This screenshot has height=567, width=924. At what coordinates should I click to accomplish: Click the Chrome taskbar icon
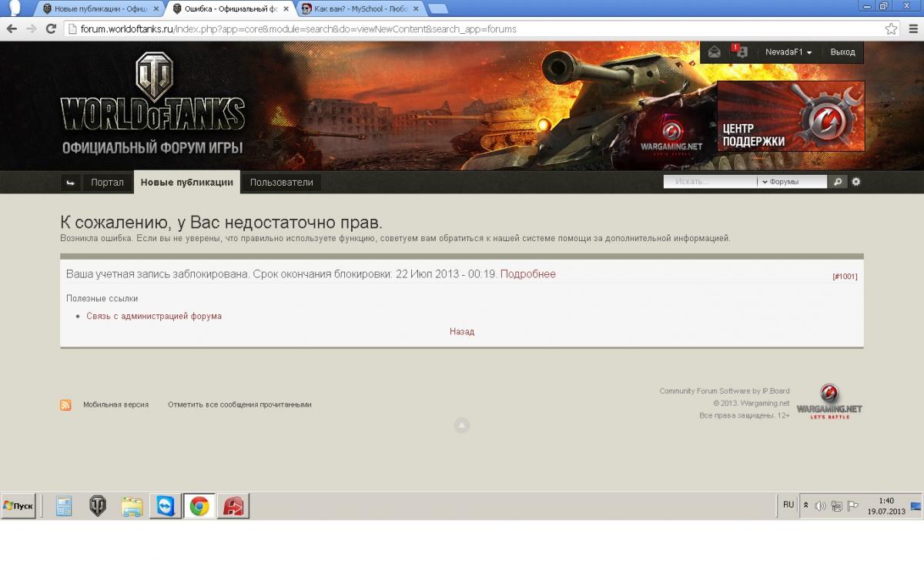pyautogui.click(x=199, y=506)
